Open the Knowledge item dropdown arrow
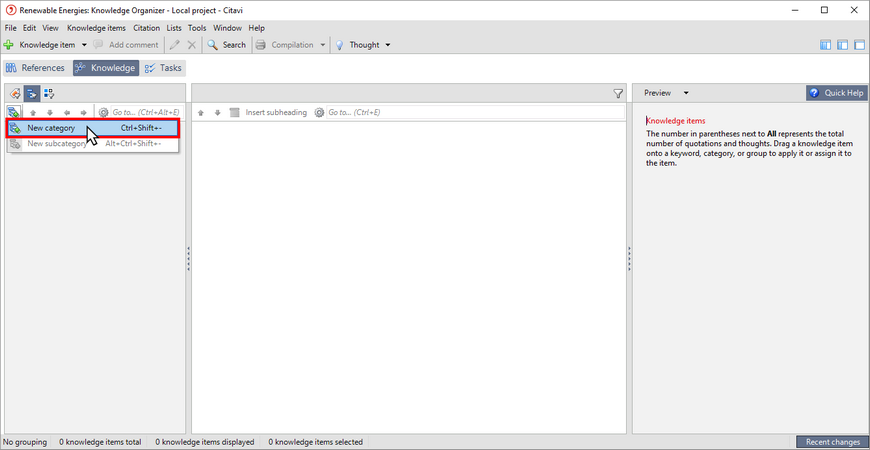Viewport: 870px width, 450px height. (x=84, y=45)
